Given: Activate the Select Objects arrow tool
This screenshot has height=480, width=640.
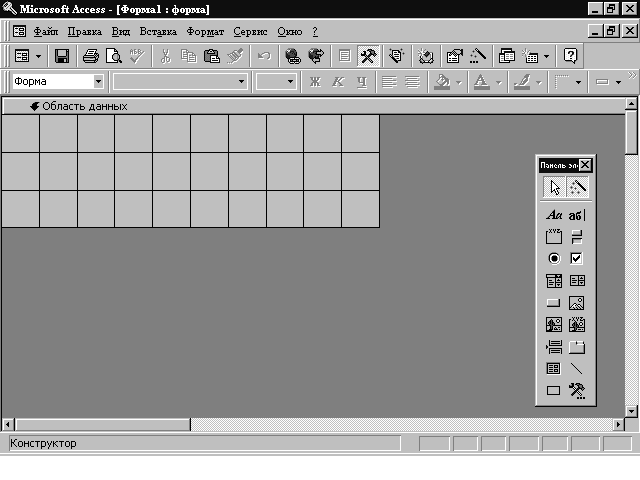Looking at the screenshot, I should coord(554,187).
